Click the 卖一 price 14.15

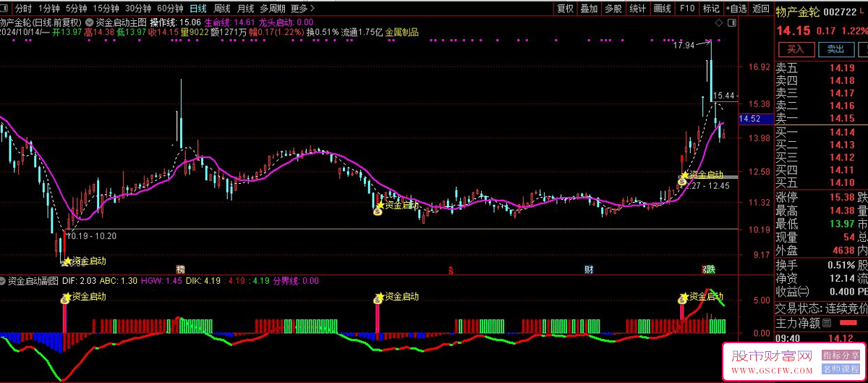[x=842, y=119]
